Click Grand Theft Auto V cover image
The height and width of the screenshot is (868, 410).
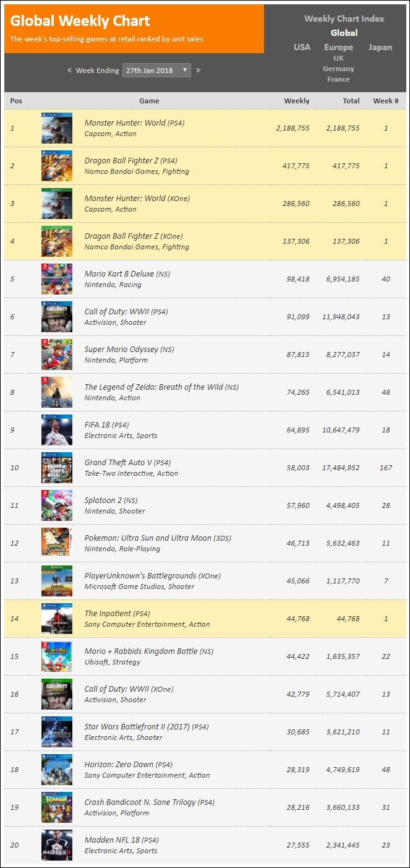pyautogui.click(x=57, y=468)
